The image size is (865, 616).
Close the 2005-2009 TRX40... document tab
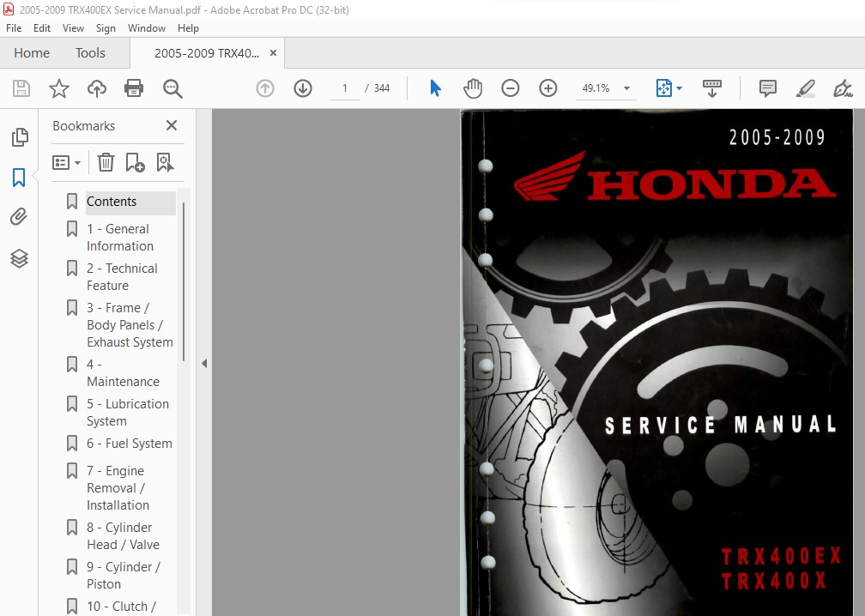pos(273,53)
